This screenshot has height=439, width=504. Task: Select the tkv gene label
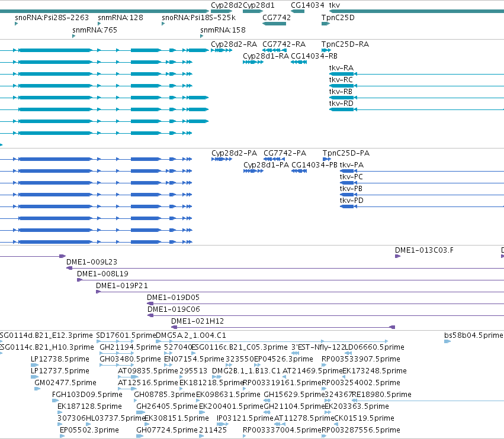point(334,5)
